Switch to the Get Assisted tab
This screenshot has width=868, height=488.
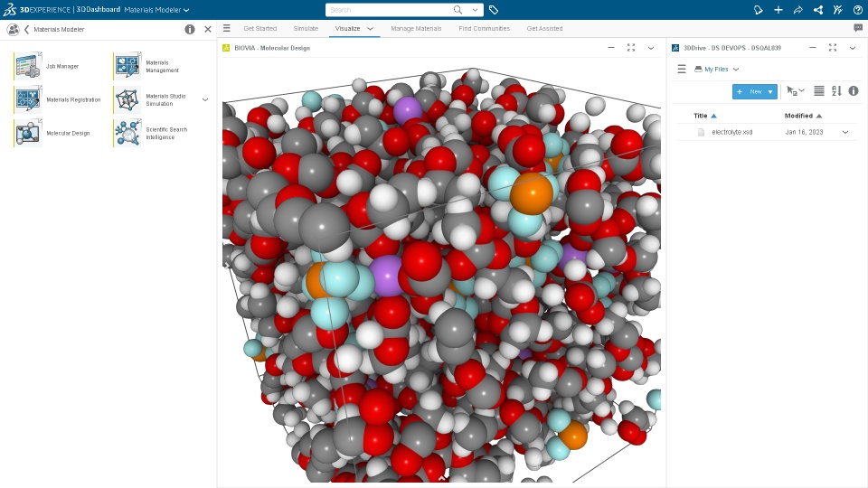click(x=544, y=28)
